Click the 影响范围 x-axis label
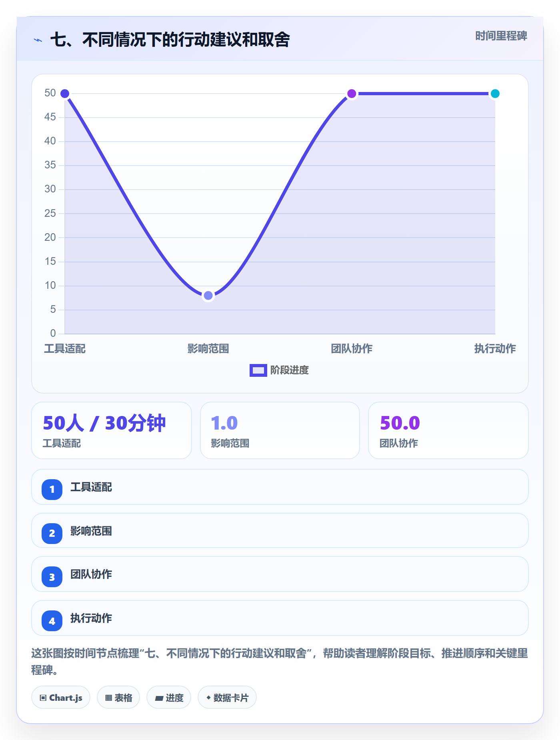Screen dimensions: 560x740 [x=208, y=349]
